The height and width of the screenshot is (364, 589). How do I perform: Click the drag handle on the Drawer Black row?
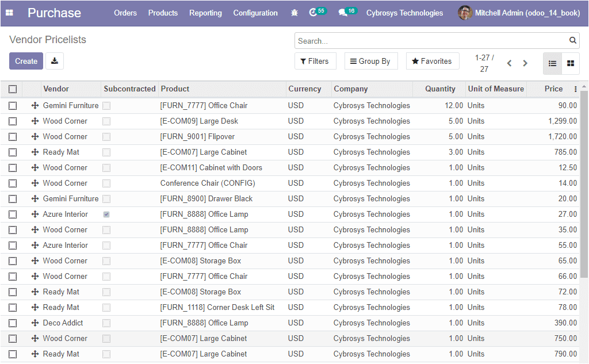click(35, 198)
